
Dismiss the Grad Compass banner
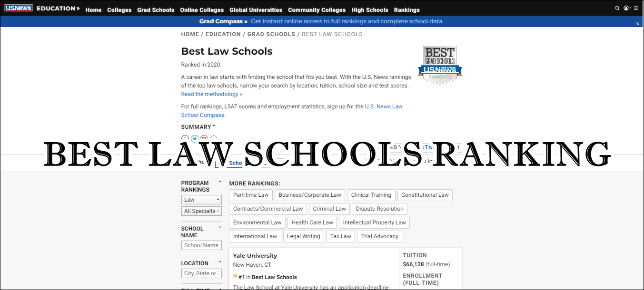(637, 23)
